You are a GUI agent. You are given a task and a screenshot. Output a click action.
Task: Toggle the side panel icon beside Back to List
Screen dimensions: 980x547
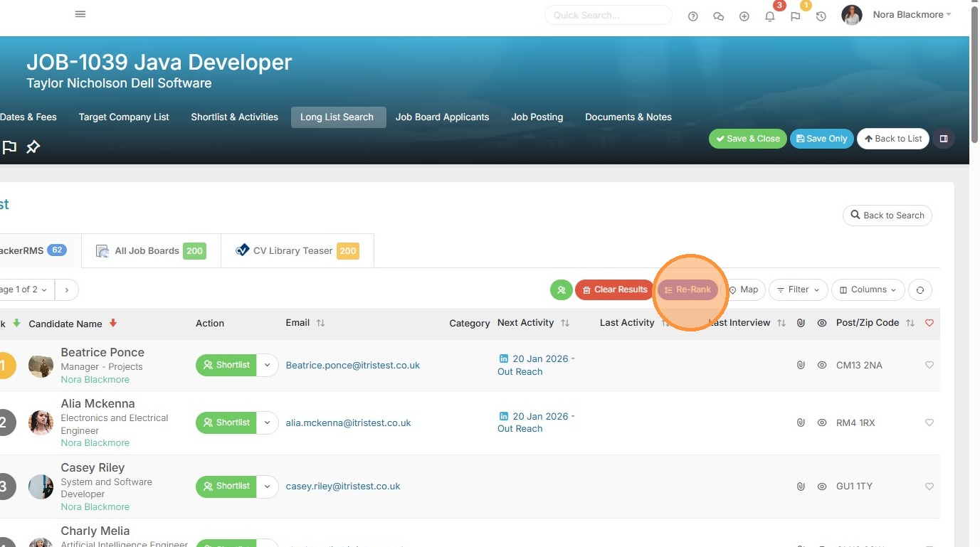click(x=944, y=139)
